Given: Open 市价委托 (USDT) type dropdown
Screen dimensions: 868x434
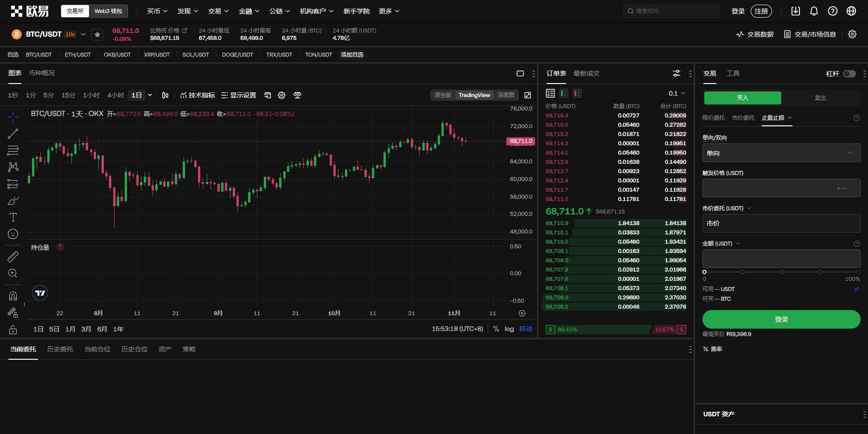Looking at the screenshot, I should pos(727,208).
